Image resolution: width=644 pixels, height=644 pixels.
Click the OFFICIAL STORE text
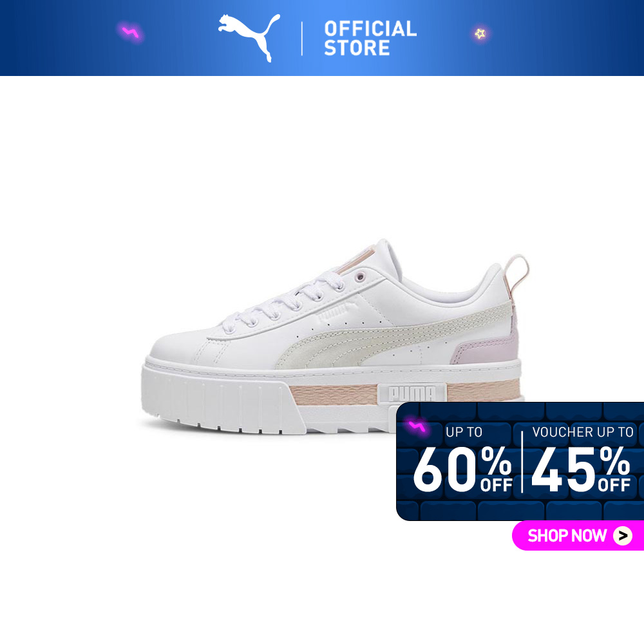click(x=370, y=38)
